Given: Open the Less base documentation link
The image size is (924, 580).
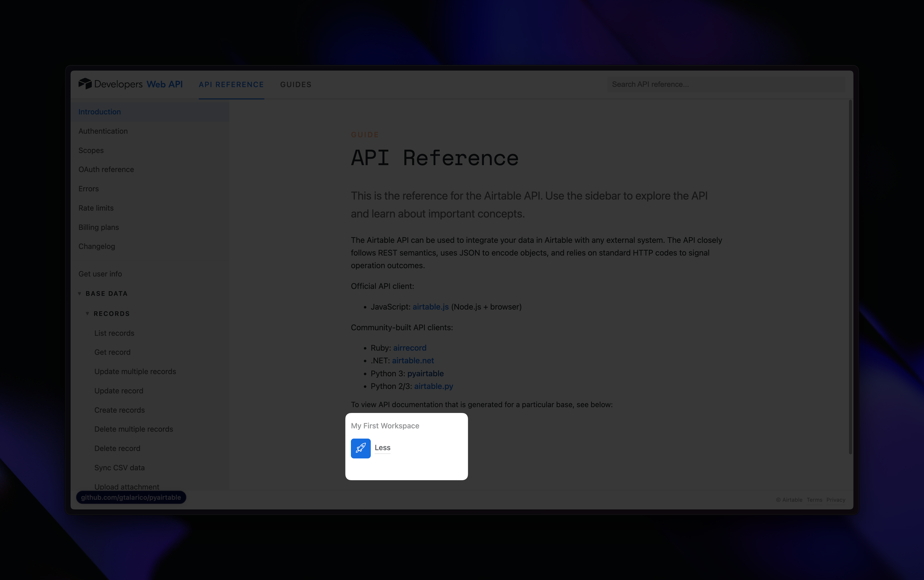Looking at the screenshot, I should pos(382,448).
